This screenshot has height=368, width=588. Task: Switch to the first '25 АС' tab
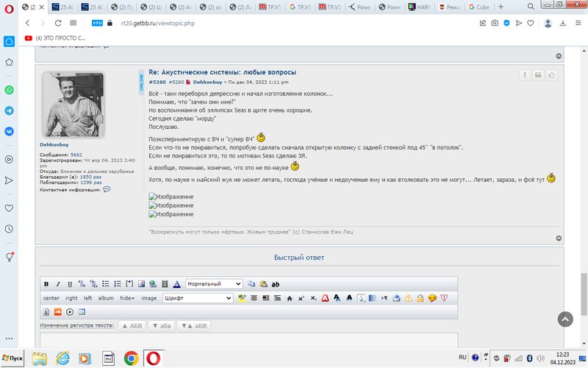click(62, 7)
